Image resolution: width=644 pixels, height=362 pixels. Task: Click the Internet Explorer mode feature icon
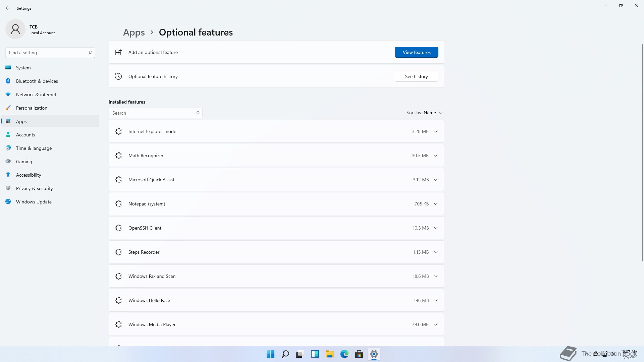[118, 131]
